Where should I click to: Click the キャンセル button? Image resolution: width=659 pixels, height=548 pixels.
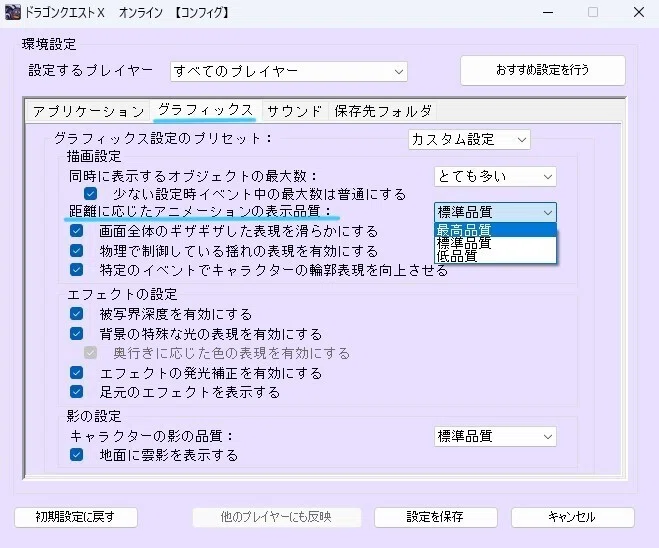pyautogui.click(x=572, y=517)
